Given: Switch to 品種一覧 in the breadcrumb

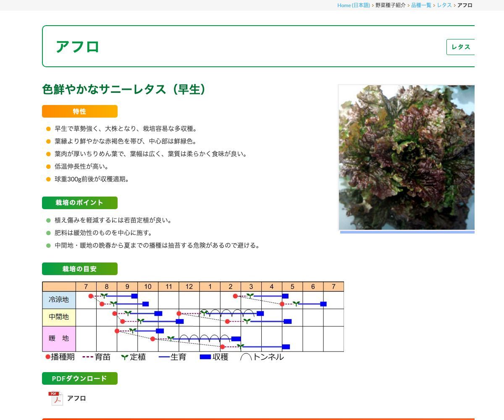Looking at the screenshot, I should pyautogui.click(x=420, y=5).
